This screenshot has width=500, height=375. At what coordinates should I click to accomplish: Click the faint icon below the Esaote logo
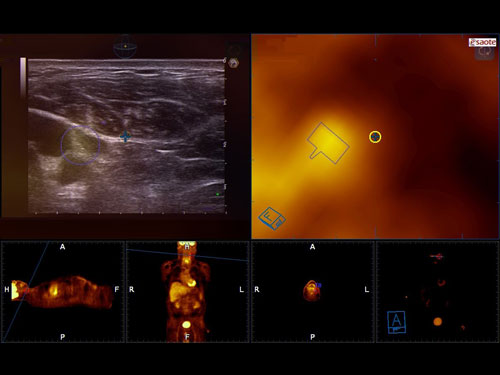tap(484, 53)
